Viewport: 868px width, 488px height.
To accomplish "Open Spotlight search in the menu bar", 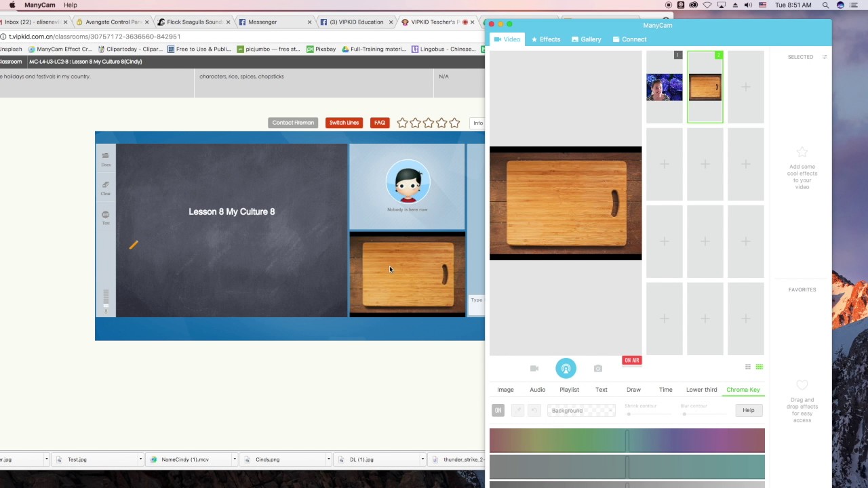I will pos(825,5).
